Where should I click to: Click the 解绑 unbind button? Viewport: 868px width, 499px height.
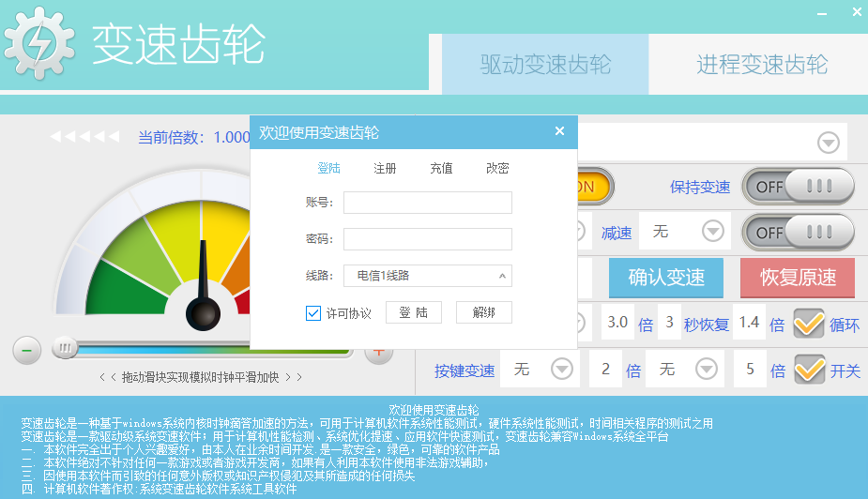pyautogui.click(x=484, y=312)
